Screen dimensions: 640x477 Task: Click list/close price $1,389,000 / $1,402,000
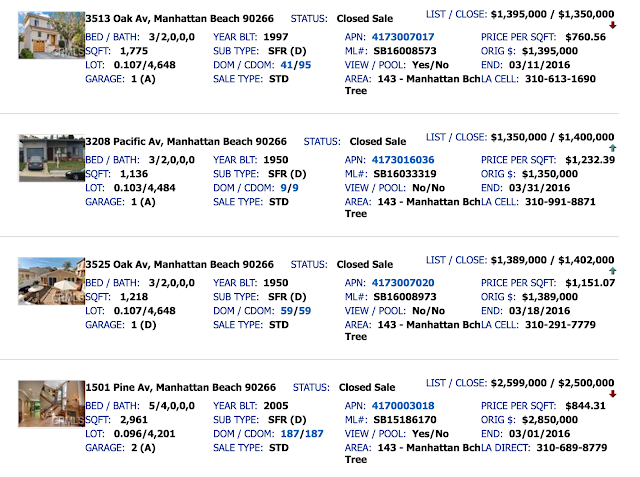[x=552, y=260]
